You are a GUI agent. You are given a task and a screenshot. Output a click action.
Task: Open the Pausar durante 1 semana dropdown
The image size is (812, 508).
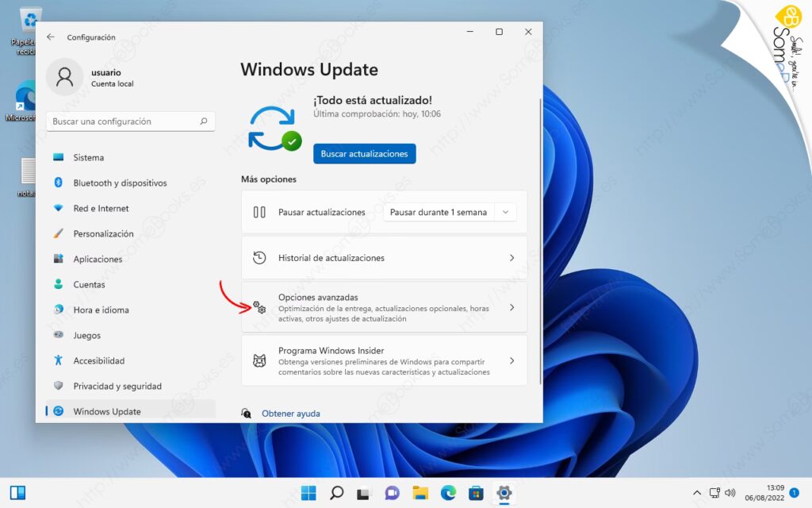coord(450,212)
